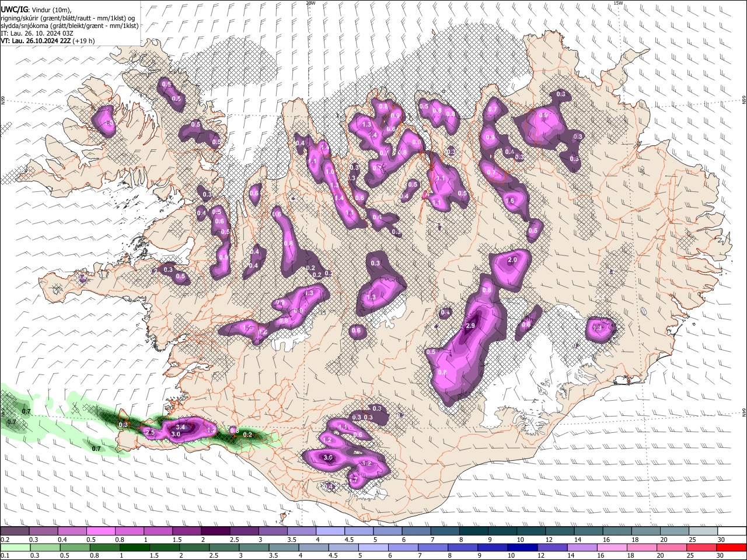Pick the bright red 30 swatch in the rain scale
747x560 pixels.
click(732, 548)
